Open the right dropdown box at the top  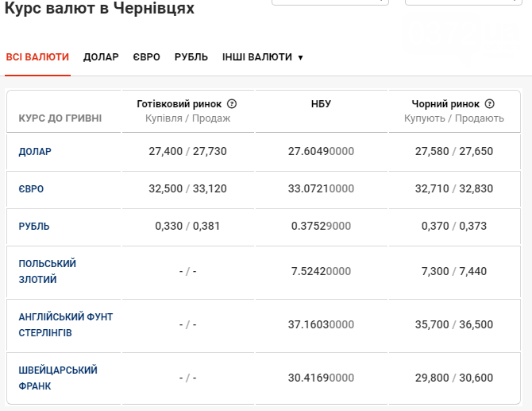(x=464, y=2)
